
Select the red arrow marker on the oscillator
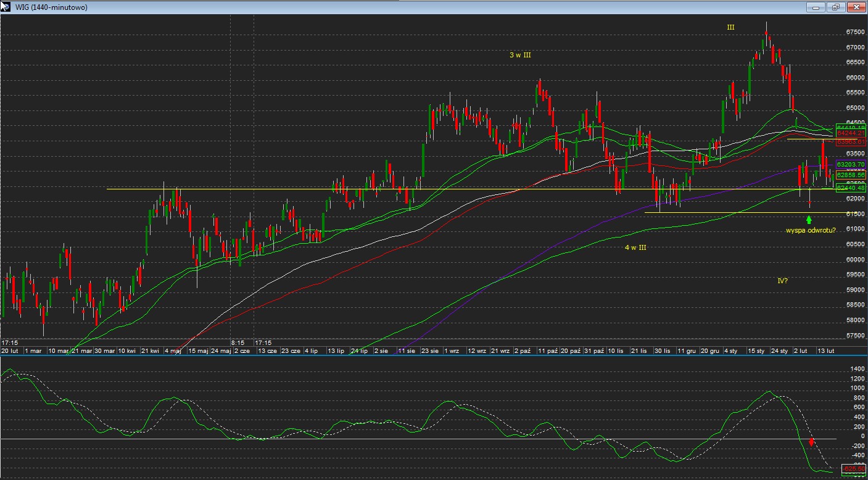click(x=812, y=442)
